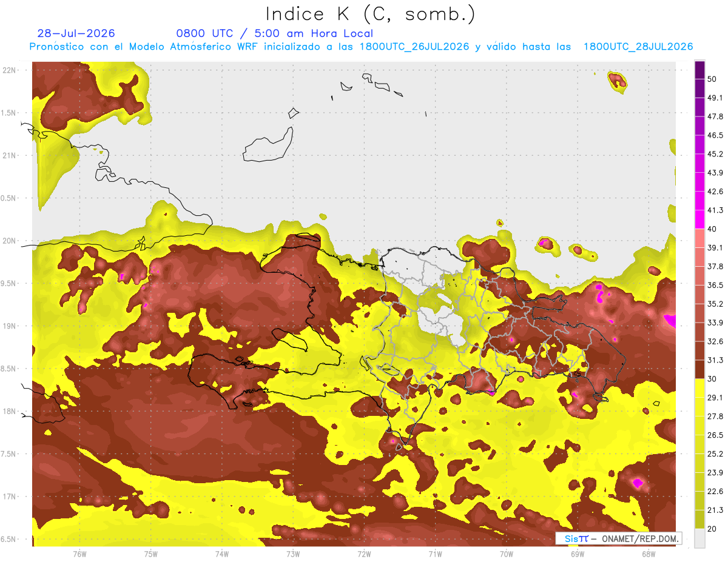Click the colorbar value '30'

(x=712, y=379)
